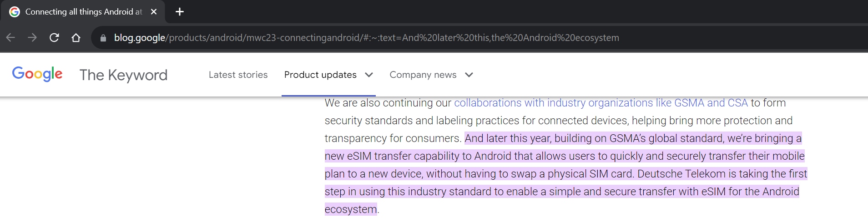Click the Google logo in the header
The height and width of the screenshot is (223, 868).
point(37,74)
